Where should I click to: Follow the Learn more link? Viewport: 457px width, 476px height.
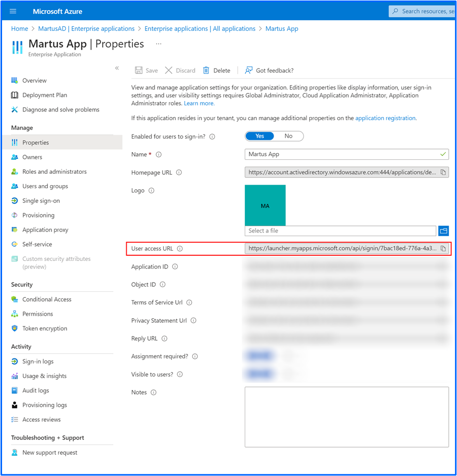pyautogui.click(x=199, y=103)
